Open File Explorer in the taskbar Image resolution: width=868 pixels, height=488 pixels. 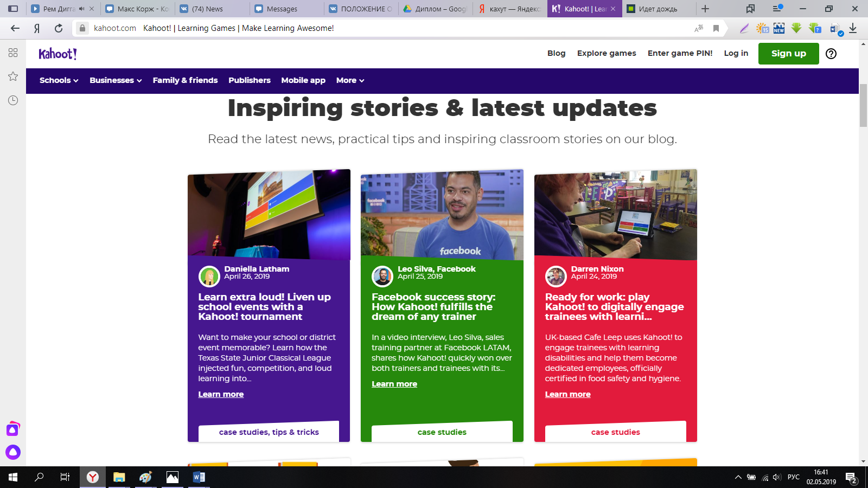pyautogui.click(x=119, y=477)
